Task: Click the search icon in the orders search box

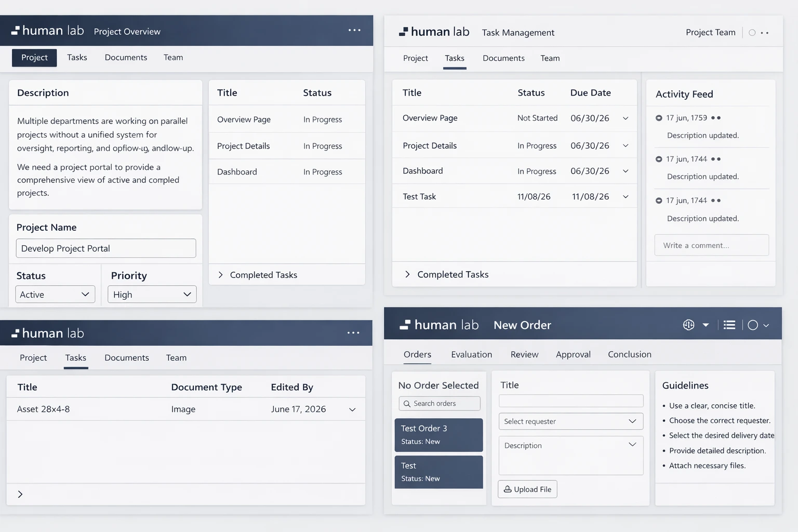Action: point(407,404)
